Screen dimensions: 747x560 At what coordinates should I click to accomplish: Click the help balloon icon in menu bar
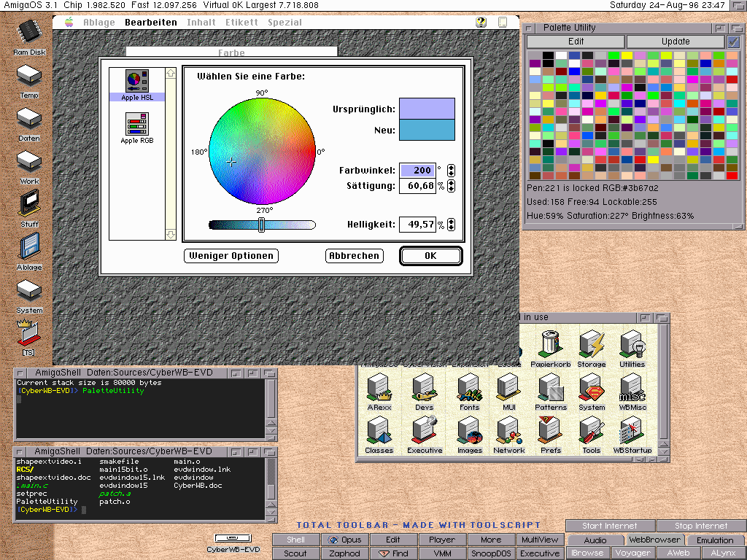click(x=481, y=23)
